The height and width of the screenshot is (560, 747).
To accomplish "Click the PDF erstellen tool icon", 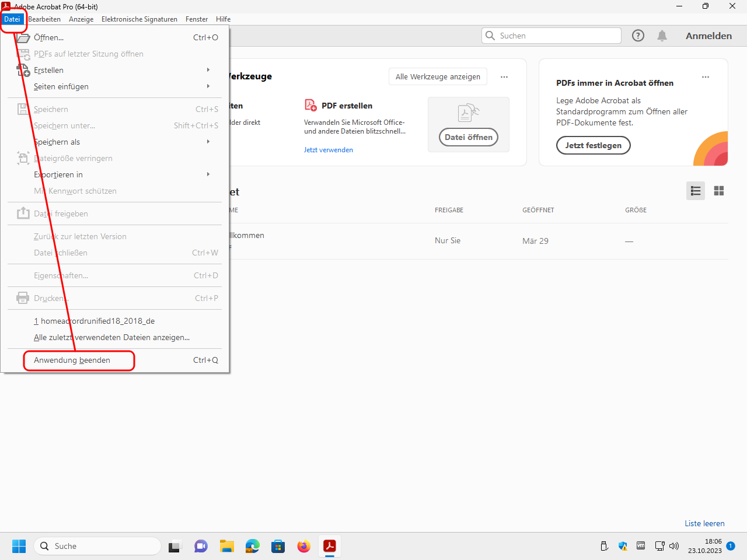I will point(310,106).
